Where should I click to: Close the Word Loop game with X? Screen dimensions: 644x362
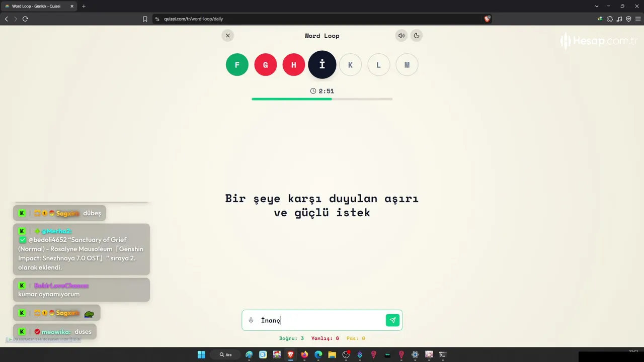click(x=227, y=36)
